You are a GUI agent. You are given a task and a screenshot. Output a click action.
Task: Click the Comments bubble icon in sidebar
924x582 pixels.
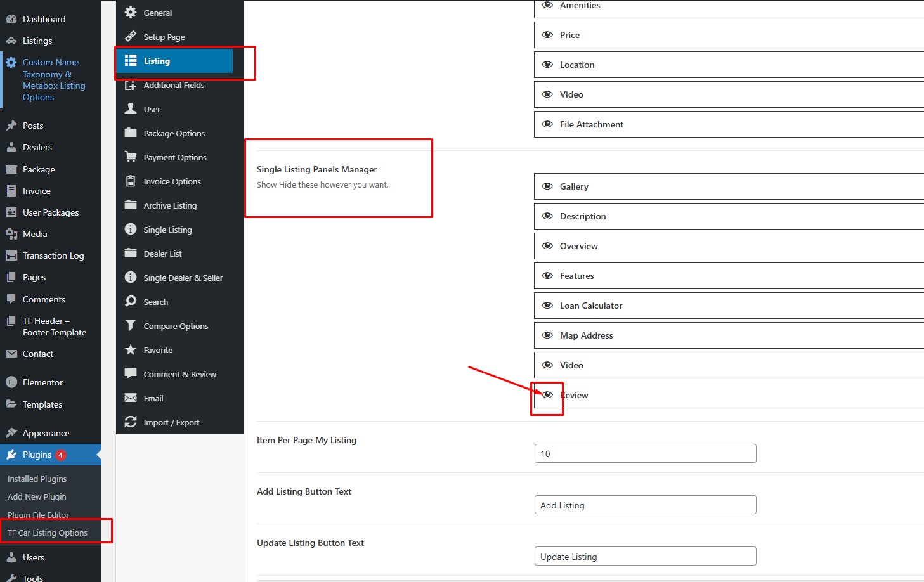(x=11, y=299)
